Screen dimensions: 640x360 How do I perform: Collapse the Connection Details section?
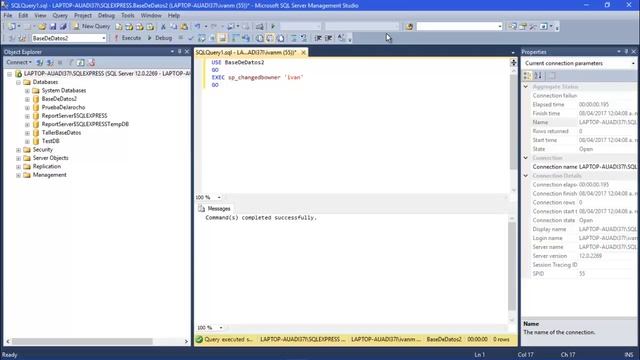point(526,176)
